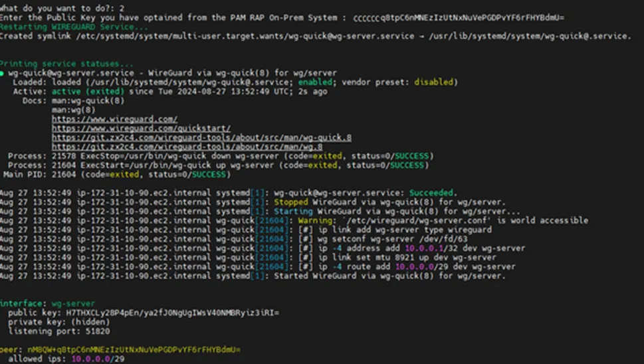Click 'Printing service statuses...' message
Image resolution: width=644 pixels, height=364 pixels.
[x=66, y=64]
